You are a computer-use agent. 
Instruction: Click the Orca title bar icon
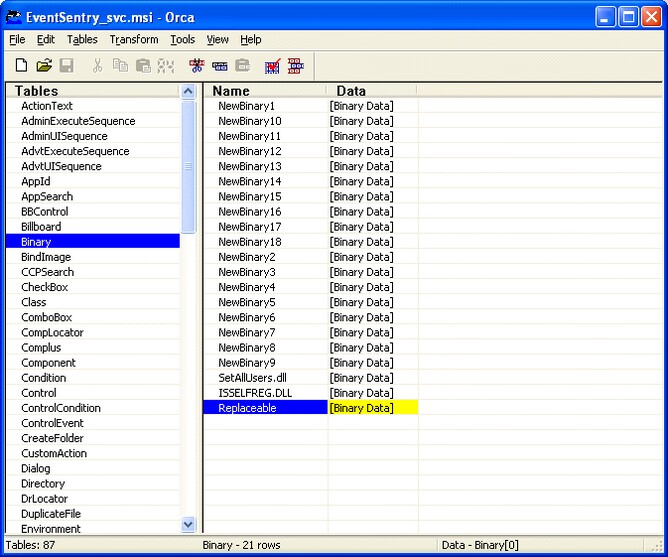pos(14,17)
